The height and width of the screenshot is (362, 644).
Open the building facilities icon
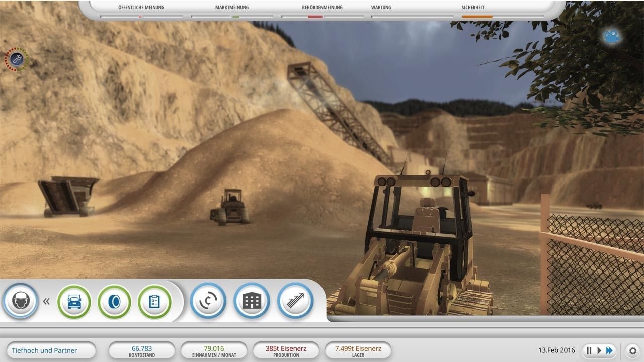[x=252, y=301]
